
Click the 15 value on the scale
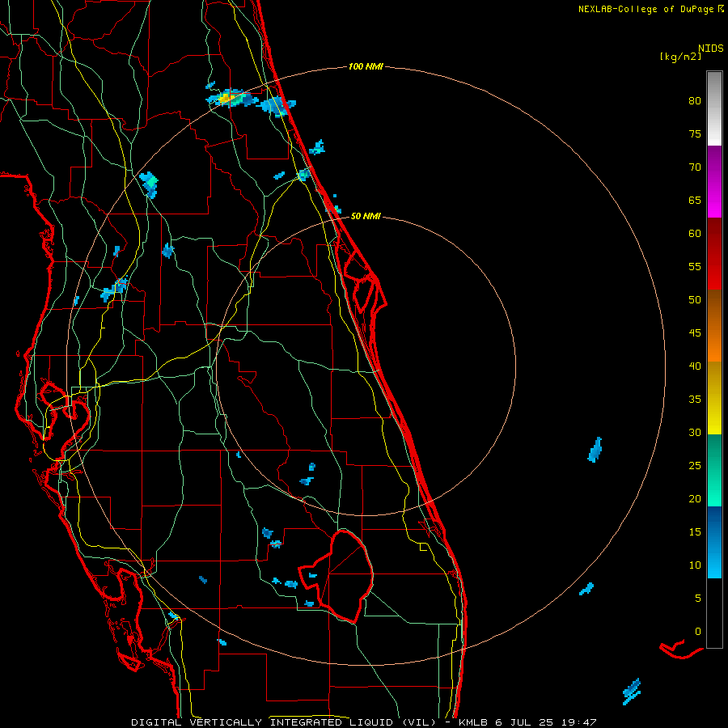pyautogui.click(x=695, y=532)
